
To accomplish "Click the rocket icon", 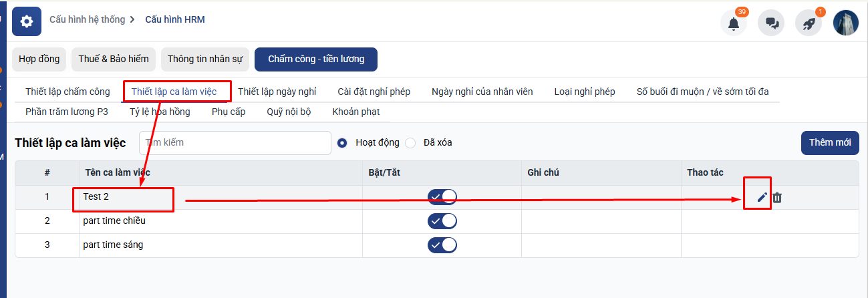I will click(x=808, y=23).
